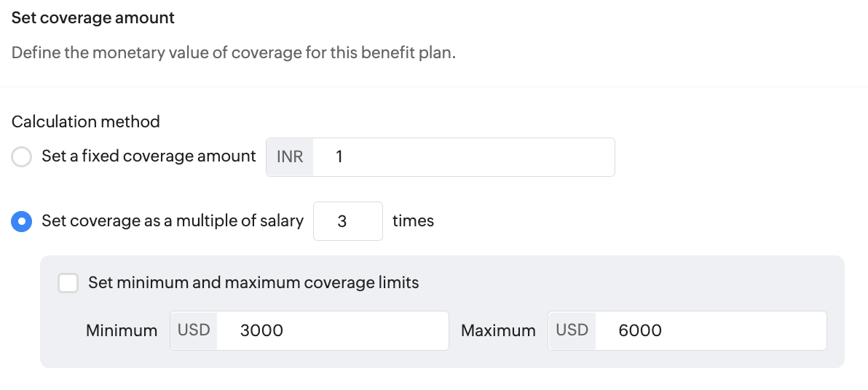Click the Minimum coverage field showing 3000
868x390 pixels.
tap(332, 331)
